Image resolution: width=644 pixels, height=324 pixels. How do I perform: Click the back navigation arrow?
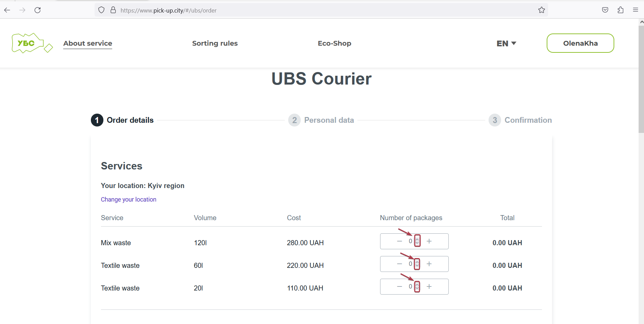[x=7, y=10]
